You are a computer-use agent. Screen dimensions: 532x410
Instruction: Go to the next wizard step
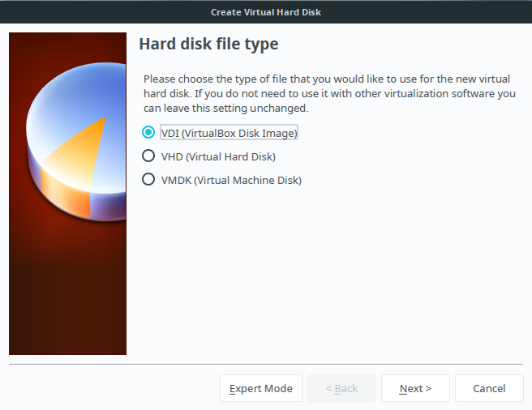pos(415,388)
